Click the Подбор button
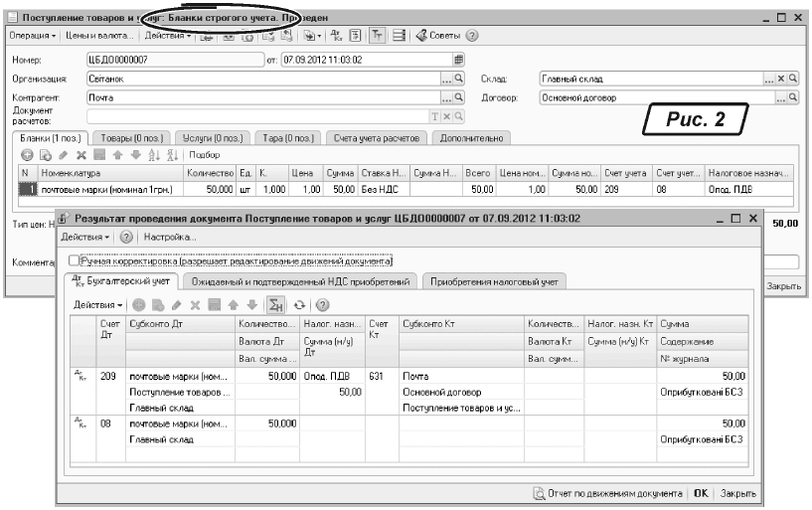 coord(204,155)
